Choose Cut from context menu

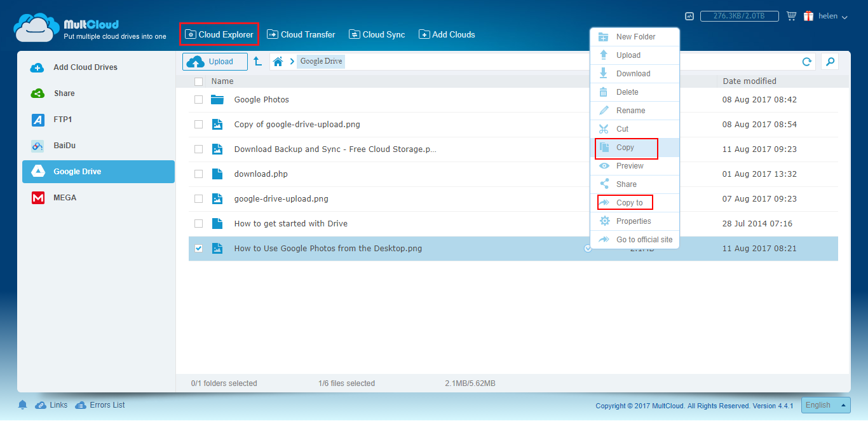pyautogui.click(x=635, y=129)
